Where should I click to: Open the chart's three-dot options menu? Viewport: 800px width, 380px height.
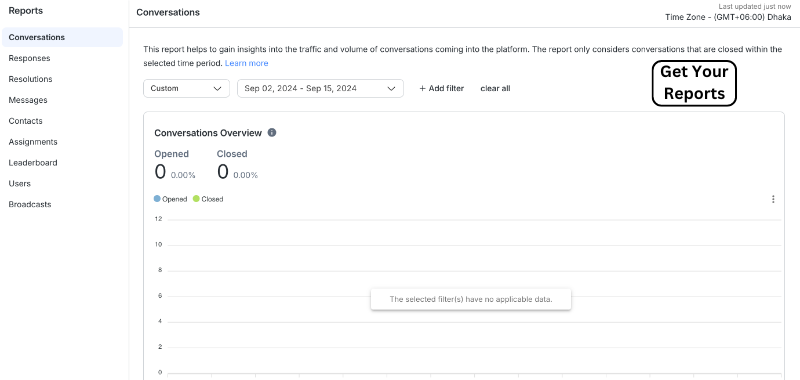click(x=773, y=199)
